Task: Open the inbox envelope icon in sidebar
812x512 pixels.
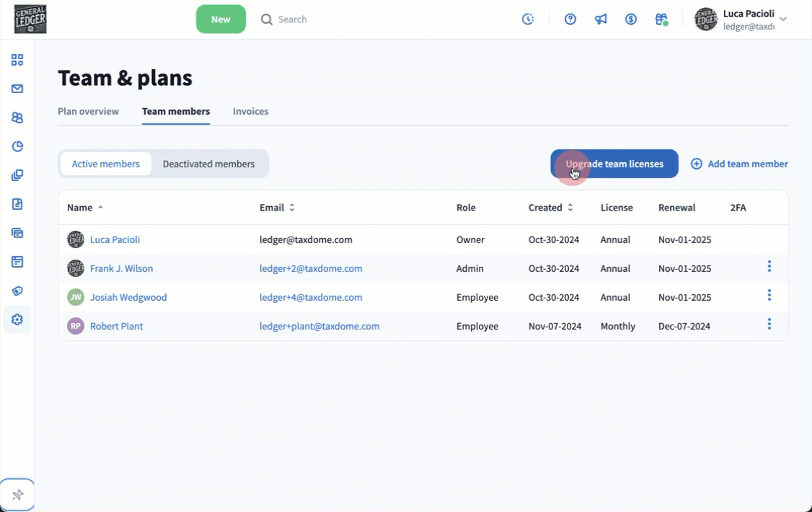Action: 17,89
